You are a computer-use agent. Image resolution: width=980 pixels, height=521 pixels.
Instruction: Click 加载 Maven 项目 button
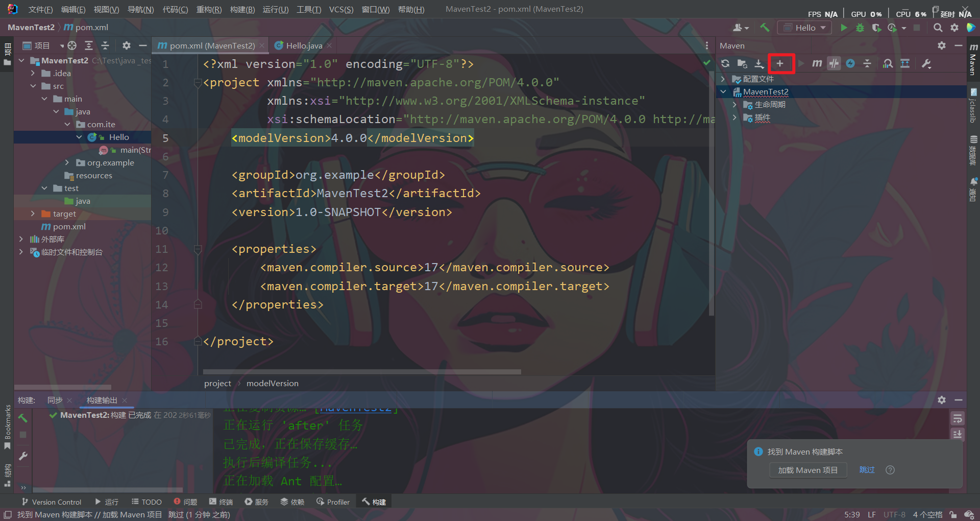[808, 470]
